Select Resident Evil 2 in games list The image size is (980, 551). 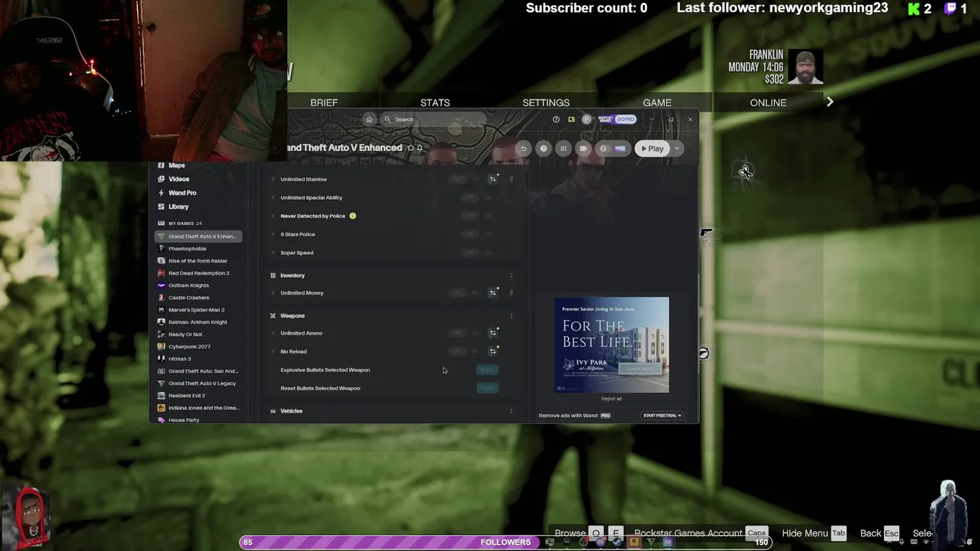[198, 396]
